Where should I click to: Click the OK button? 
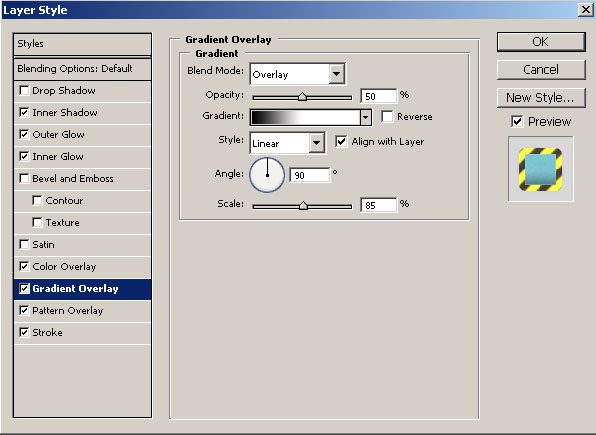(541, 41)
